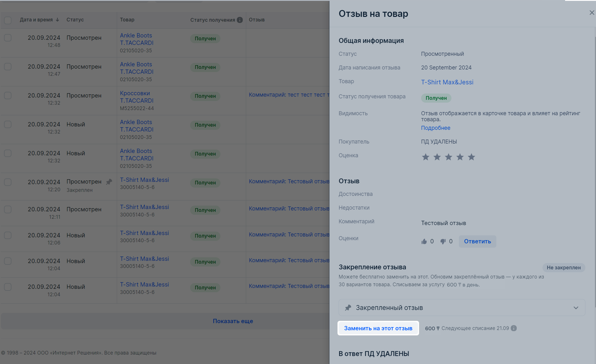Click article number M5255022-44
Screen dimensions: 596x364
tap(137, 108)
